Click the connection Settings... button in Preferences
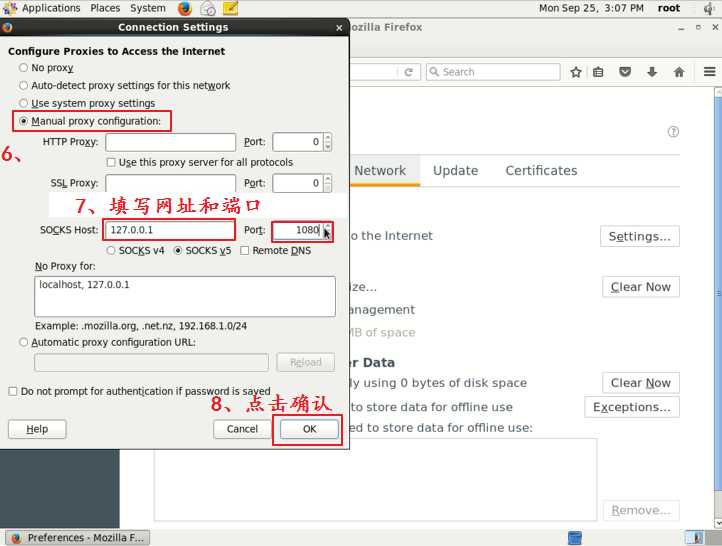Image resolution: width=722 pixels, height=546 pixels. click(640, 237)
